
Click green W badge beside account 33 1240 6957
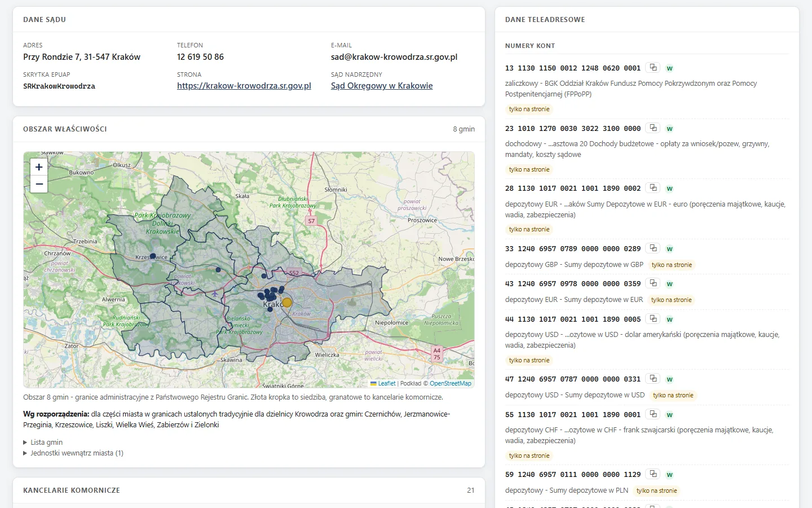point(669,249)
